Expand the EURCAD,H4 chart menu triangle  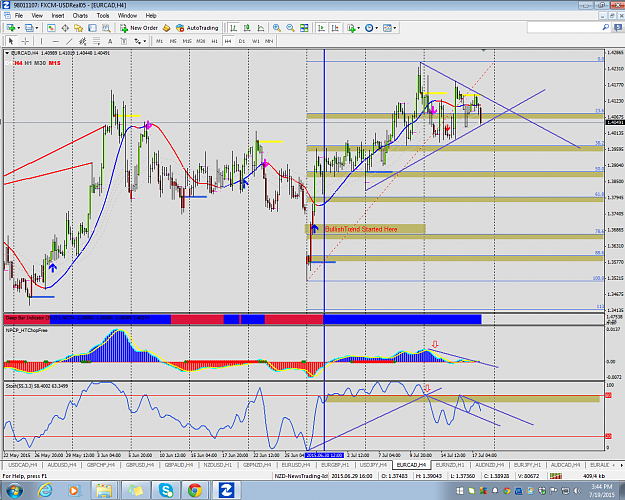click(8, 53)
